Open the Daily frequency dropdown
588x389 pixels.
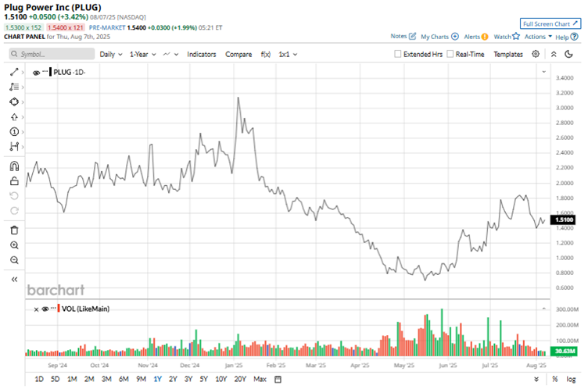pos(111,55)
